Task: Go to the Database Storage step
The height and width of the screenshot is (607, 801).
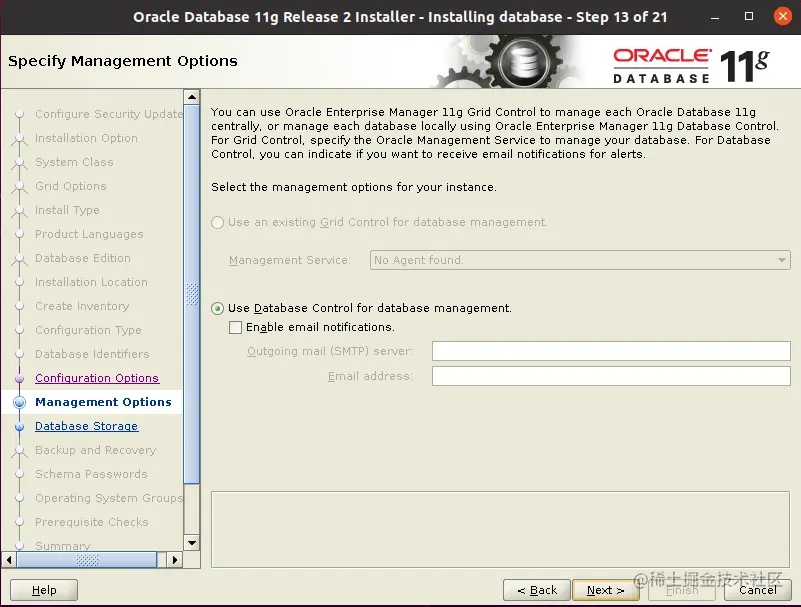Action: pos(86,426)
